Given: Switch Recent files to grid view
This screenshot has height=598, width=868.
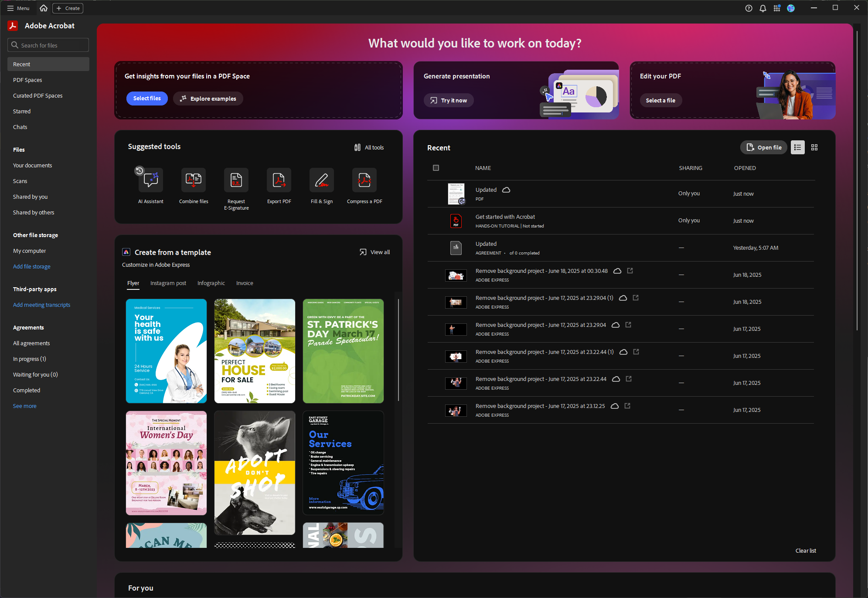Looking at the screenshot, I should pos(814,148).
